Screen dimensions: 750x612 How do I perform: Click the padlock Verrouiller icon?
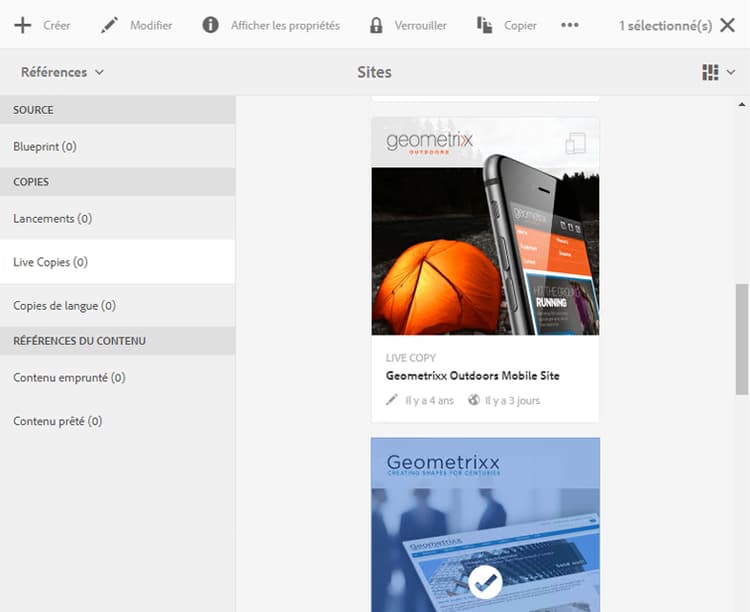click(376, 25)
